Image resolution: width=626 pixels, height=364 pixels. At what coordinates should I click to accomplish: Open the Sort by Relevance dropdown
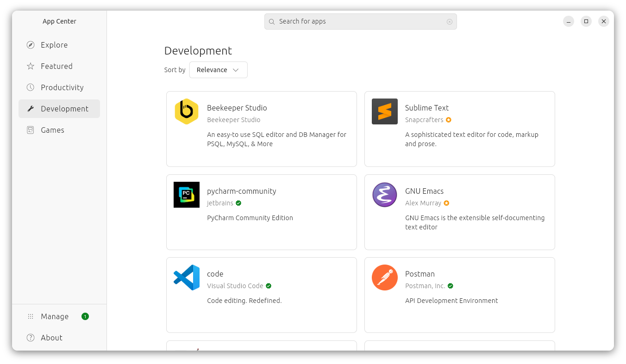[219, 70]
